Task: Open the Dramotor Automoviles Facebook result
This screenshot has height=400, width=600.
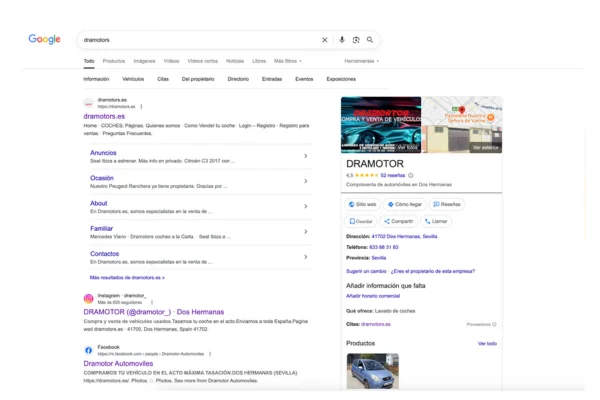Action: [118, 364]
